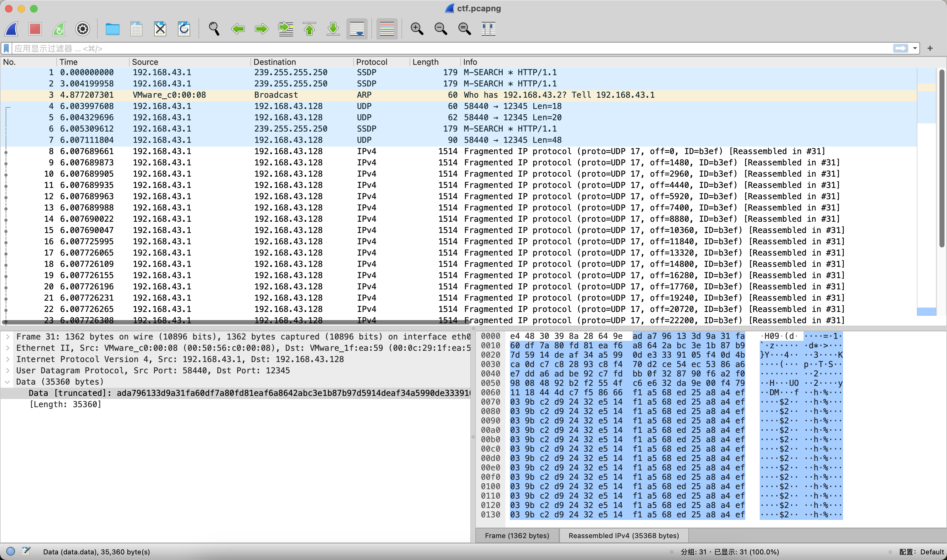
Task: Select packet 1 SSDP M-SEARCH
Action: coord(459,72)
